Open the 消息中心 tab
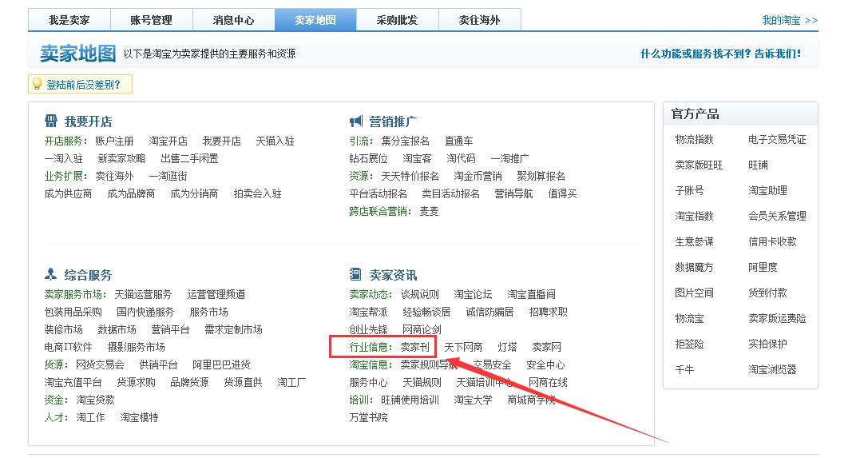This screenshot has height=458, width=868. coord(233,20)
